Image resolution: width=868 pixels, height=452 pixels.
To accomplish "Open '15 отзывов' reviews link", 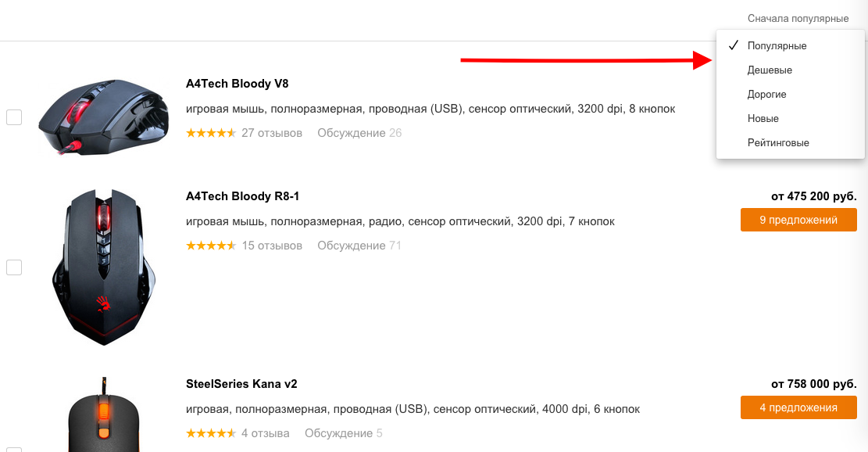I will (x=272, y=246).
